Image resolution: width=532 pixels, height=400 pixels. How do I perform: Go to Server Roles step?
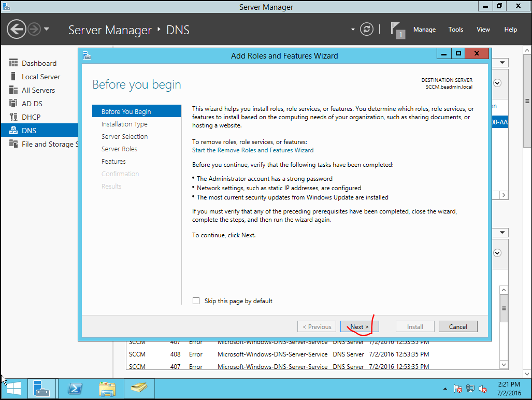[119, 149]
